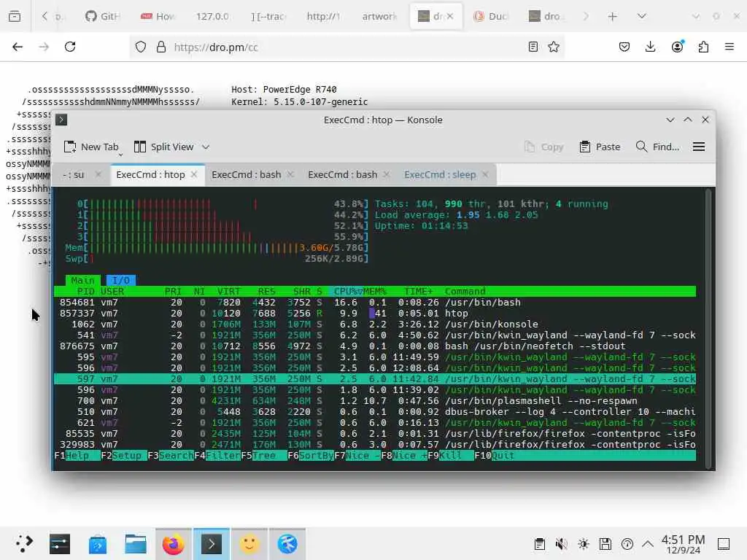
Task: Sort htop by CPU% column header
Action: point(345,291)
